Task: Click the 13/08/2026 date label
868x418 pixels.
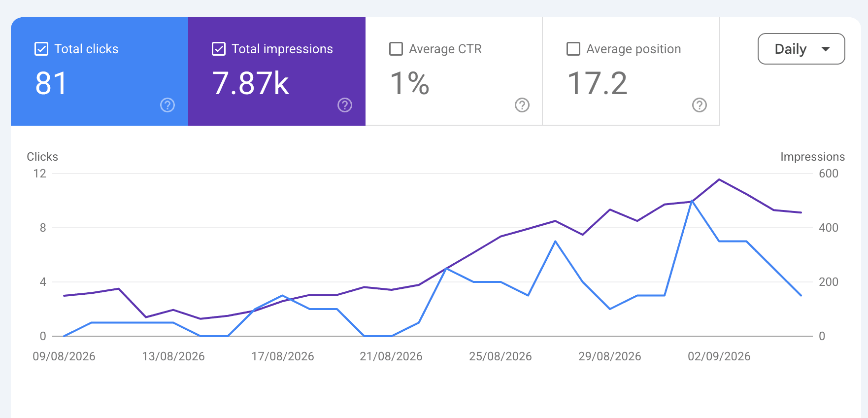Action: click(173, 356)
